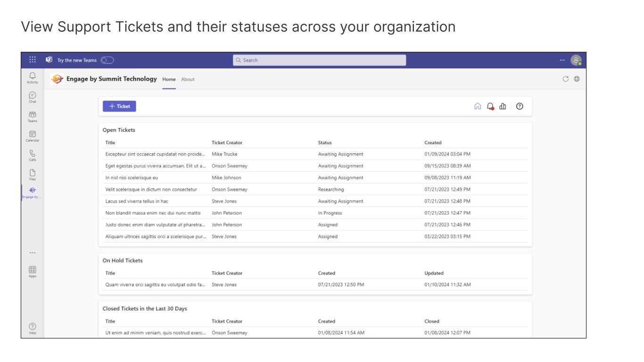Viewport: 644px width, 362px height.
Task: Open Files in the sidebar
Action: tap(33, 174)
